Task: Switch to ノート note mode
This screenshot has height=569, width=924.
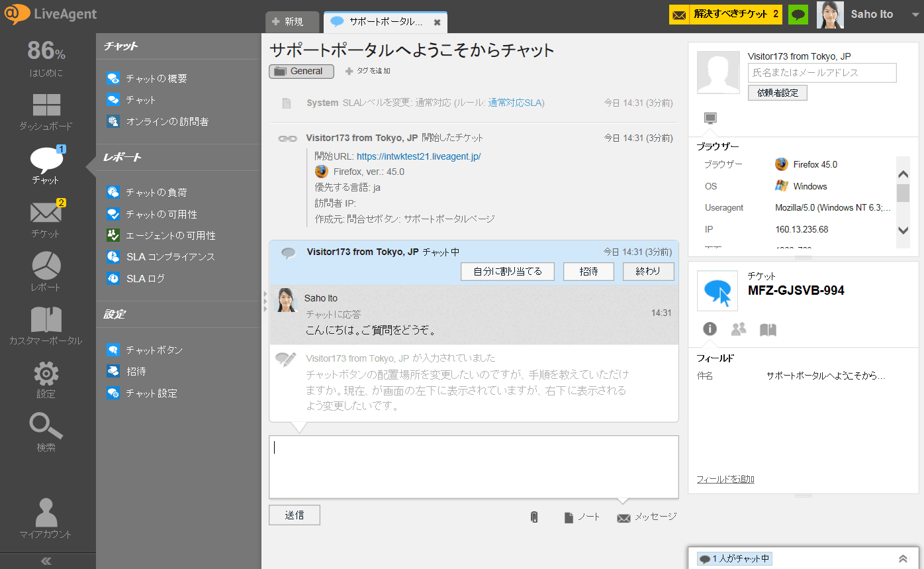Action: (582, 517)
